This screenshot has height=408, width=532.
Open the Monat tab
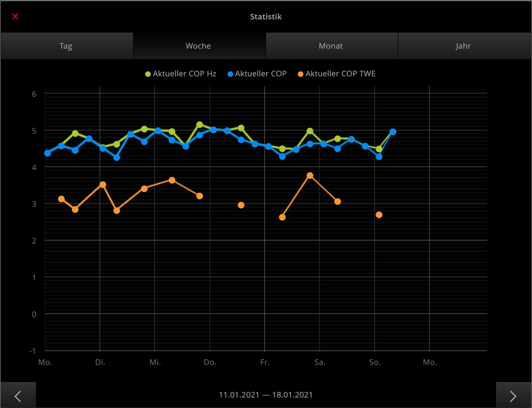331,46
